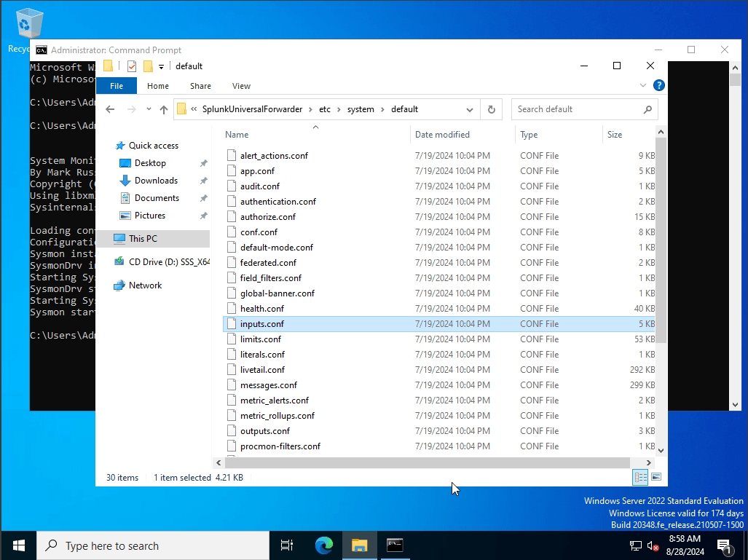Click the pin icon next to Documents
748x560 pixels.
point(204,198)
